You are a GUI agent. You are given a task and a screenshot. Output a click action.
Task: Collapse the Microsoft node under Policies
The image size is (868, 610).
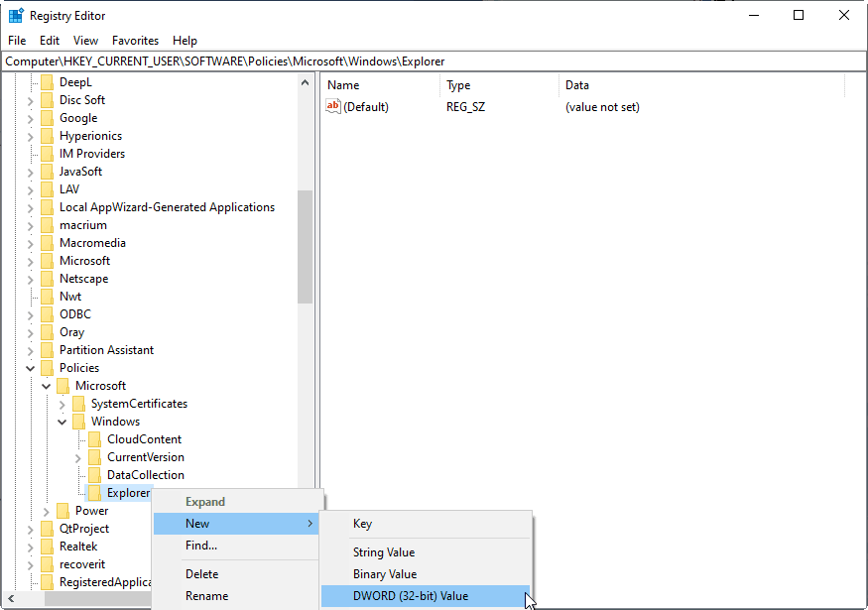[x=47, y=386]
